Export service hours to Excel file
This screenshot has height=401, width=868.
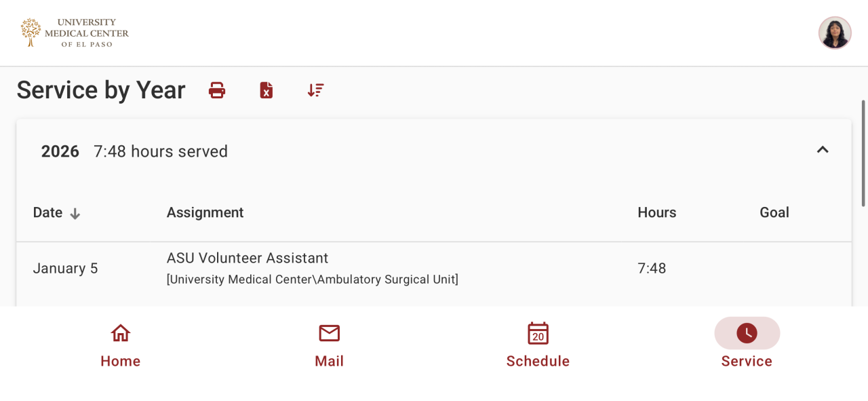click(x=267, y=90)
